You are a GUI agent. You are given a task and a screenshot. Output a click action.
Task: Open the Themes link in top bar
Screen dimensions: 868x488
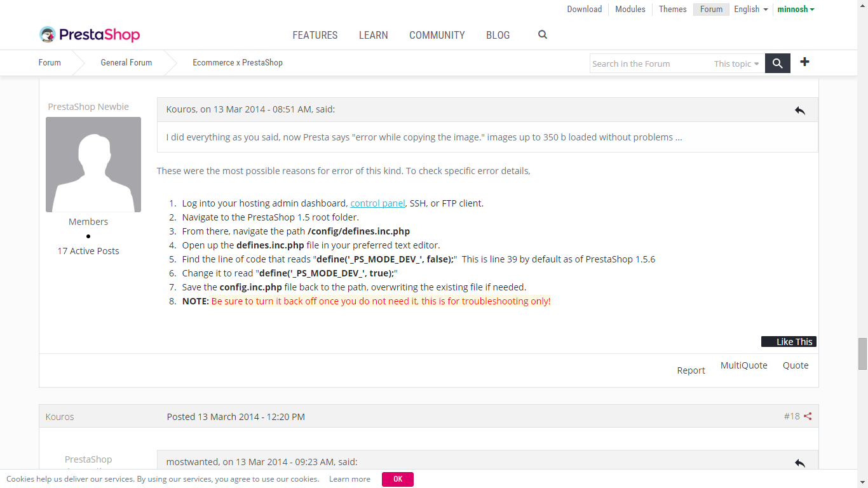(x=673, y=9)
